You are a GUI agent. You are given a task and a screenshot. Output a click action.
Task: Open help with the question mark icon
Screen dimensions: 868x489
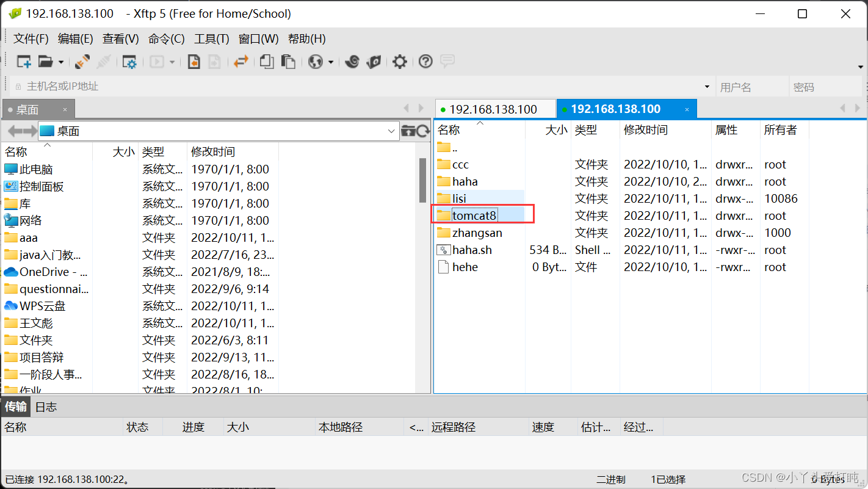pyautogui.click(x=425, y=62)
